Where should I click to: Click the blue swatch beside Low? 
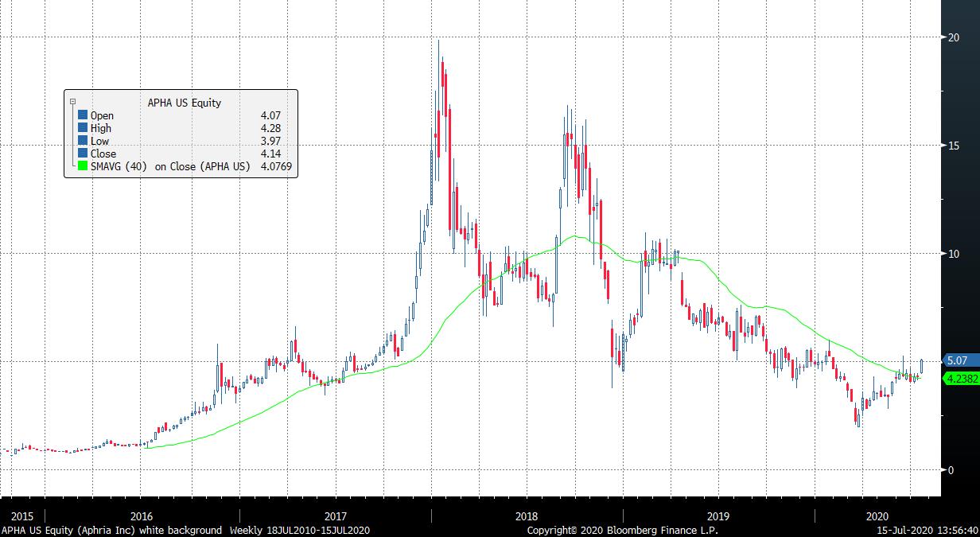tap(83, 141)
